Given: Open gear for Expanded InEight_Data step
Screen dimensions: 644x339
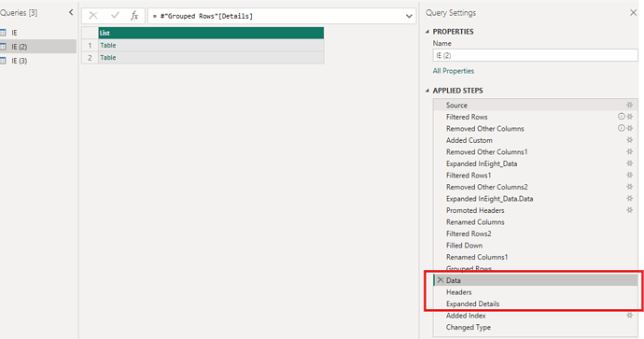Looking at the screenshot, I should coord(630,163).
